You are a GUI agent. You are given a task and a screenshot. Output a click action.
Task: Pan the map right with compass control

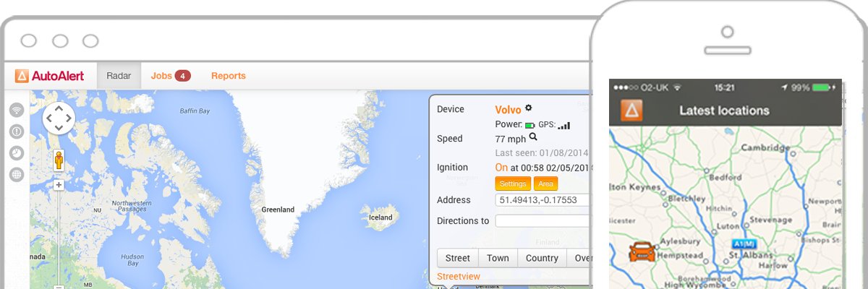coord(69,118)
